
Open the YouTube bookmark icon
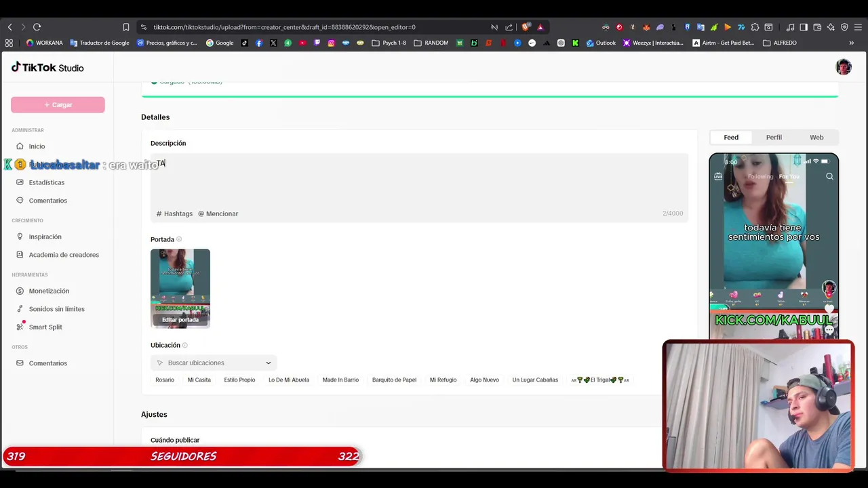click(x=302, y=43)
